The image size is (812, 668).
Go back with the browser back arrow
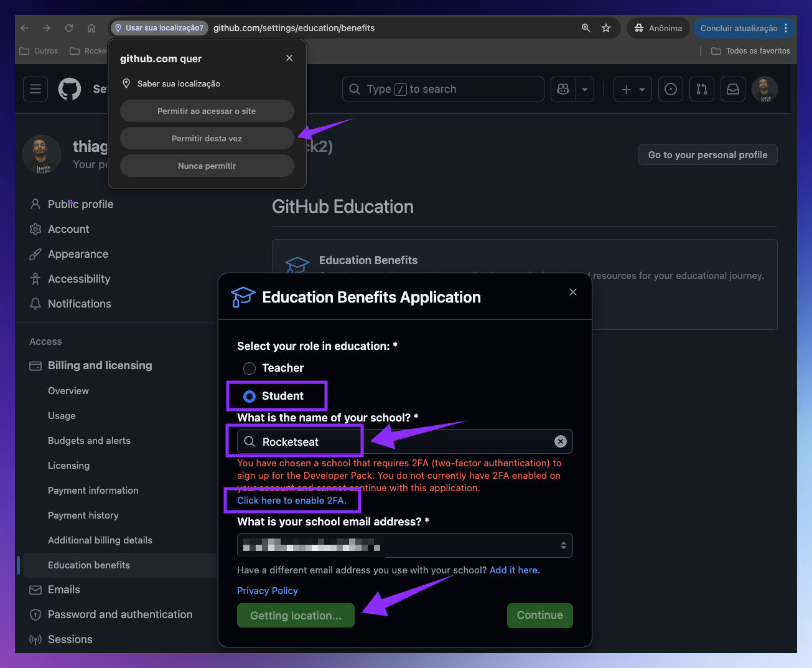[24, 28]
